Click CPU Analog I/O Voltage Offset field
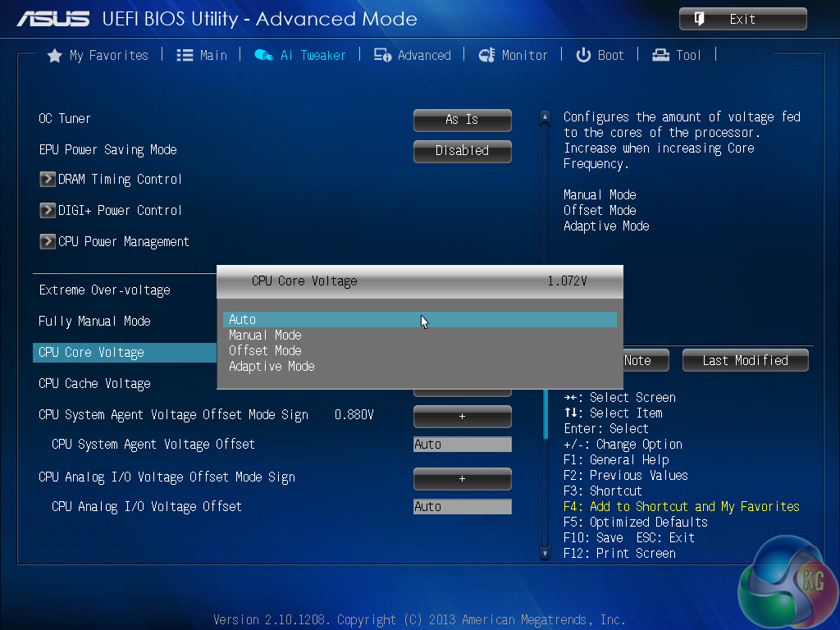The height and width of the screenshot is (630, 840). pos(463,506)
